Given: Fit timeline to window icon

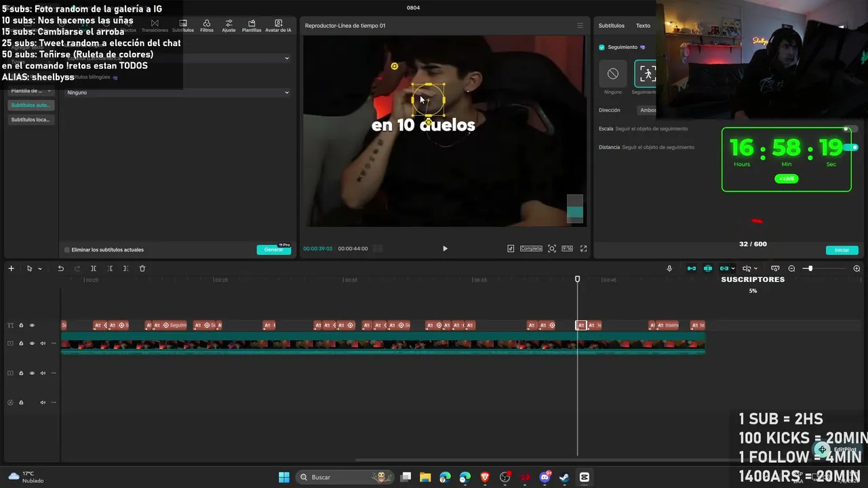Looking at the screenshot, I should 775,268.
